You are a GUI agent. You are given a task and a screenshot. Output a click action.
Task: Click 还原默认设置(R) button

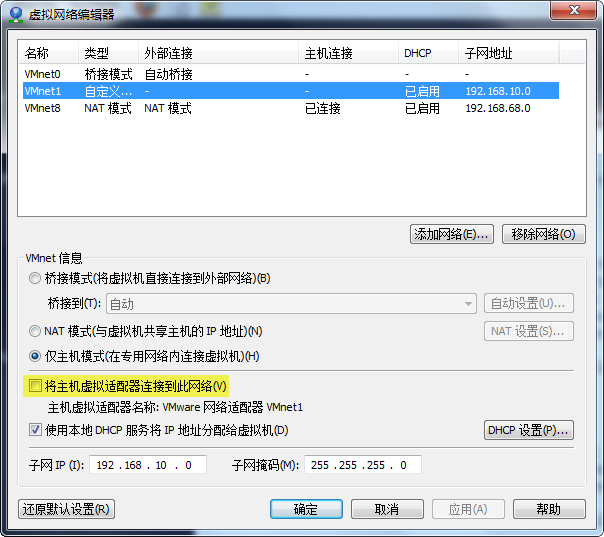[66, 509]
